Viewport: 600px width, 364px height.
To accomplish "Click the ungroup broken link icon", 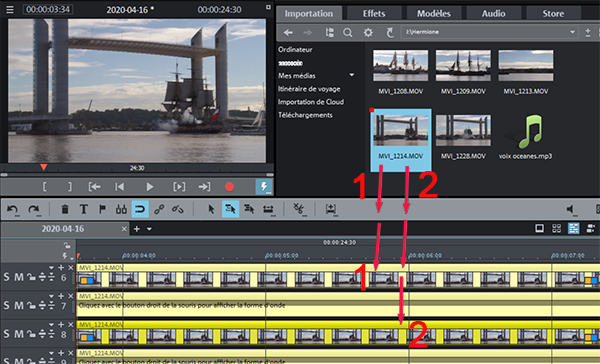I will click(178, 209).
